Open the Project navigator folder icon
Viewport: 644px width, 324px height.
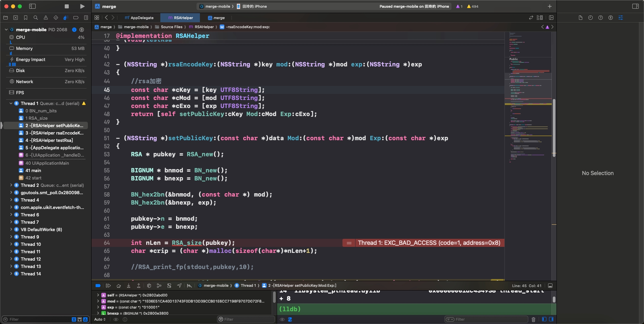pos(5,18)
